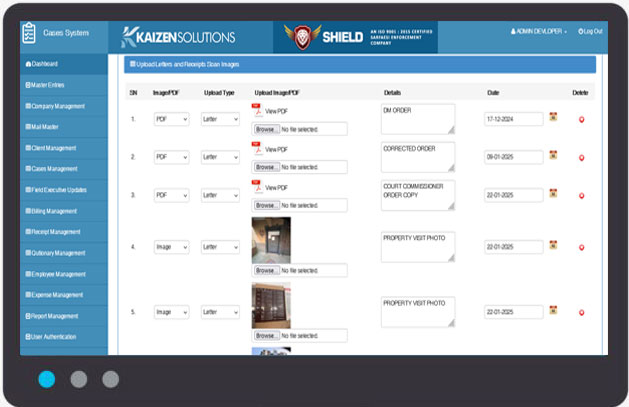Open Company Management in the sidebar
The width and height of the screenshot is (629, 407).
pyautogui.click(x=64, y=106)
